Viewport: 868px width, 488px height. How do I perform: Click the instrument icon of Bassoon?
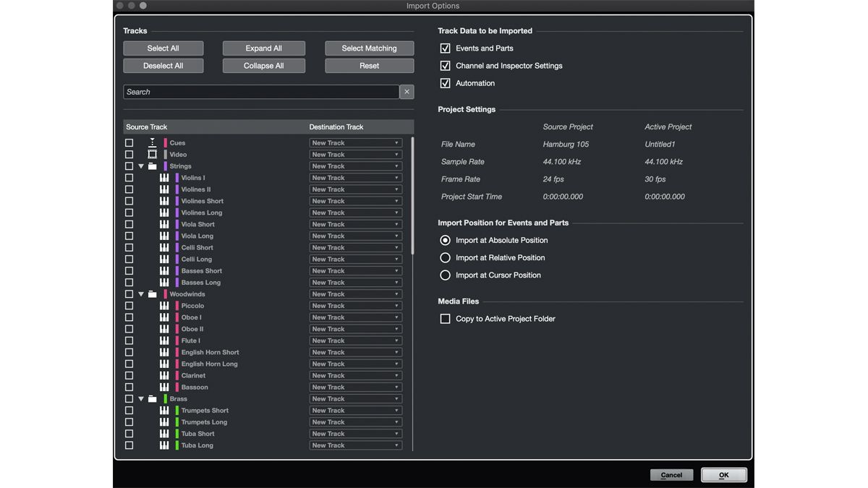pos(164,387)
